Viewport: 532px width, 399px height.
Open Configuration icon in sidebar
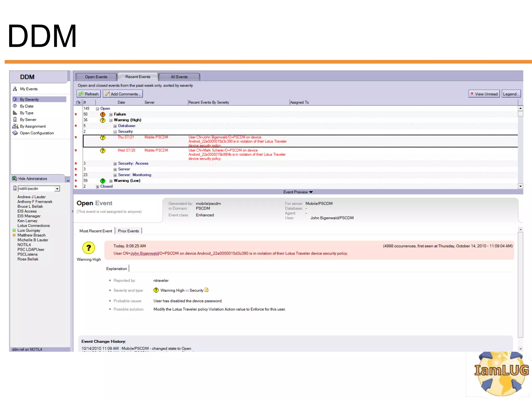click(15, 133)
